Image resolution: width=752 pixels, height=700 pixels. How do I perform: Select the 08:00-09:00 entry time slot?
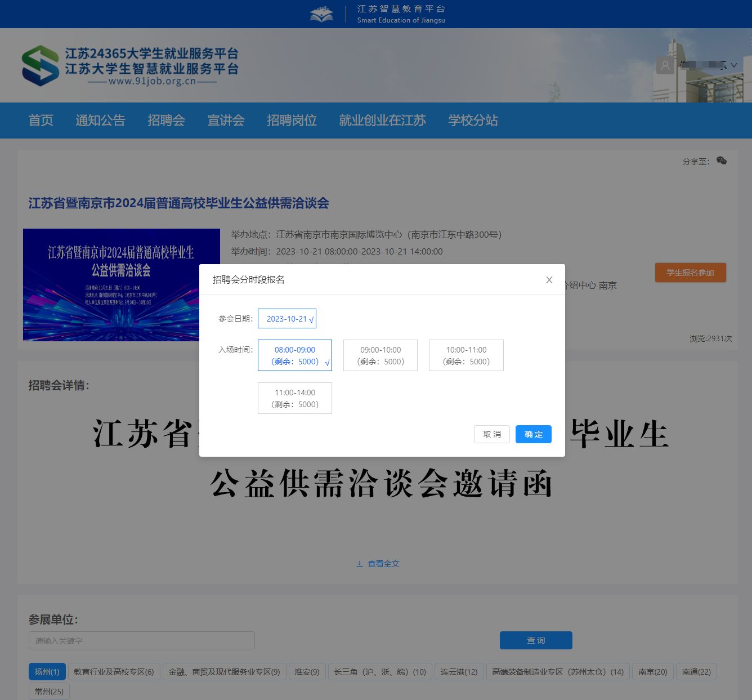point(295,355)
